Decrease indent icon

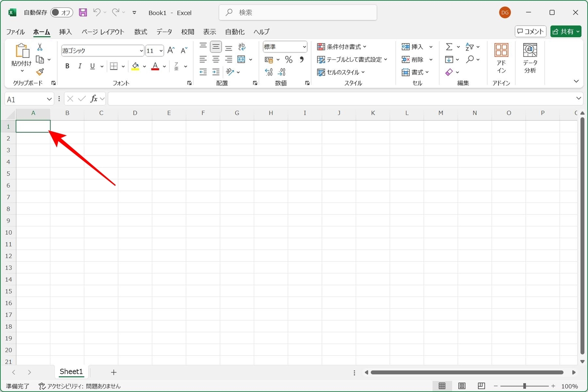click(203, 72)
